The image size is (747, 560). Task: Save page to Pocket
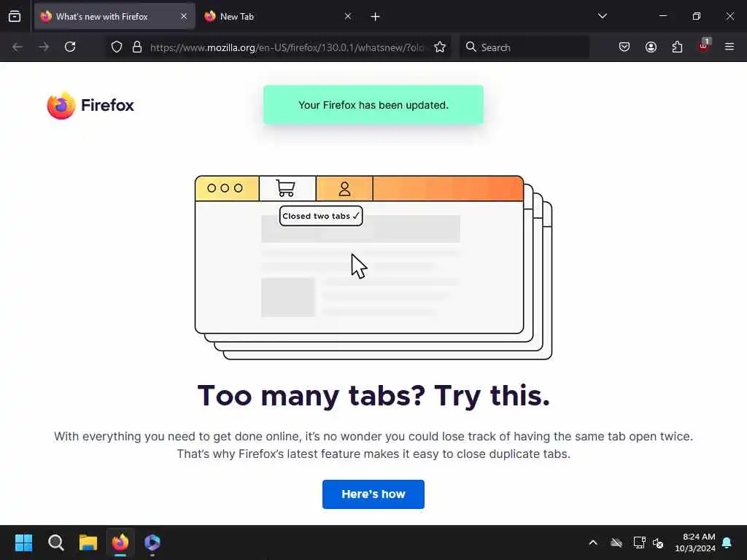[x=624, y=47]
